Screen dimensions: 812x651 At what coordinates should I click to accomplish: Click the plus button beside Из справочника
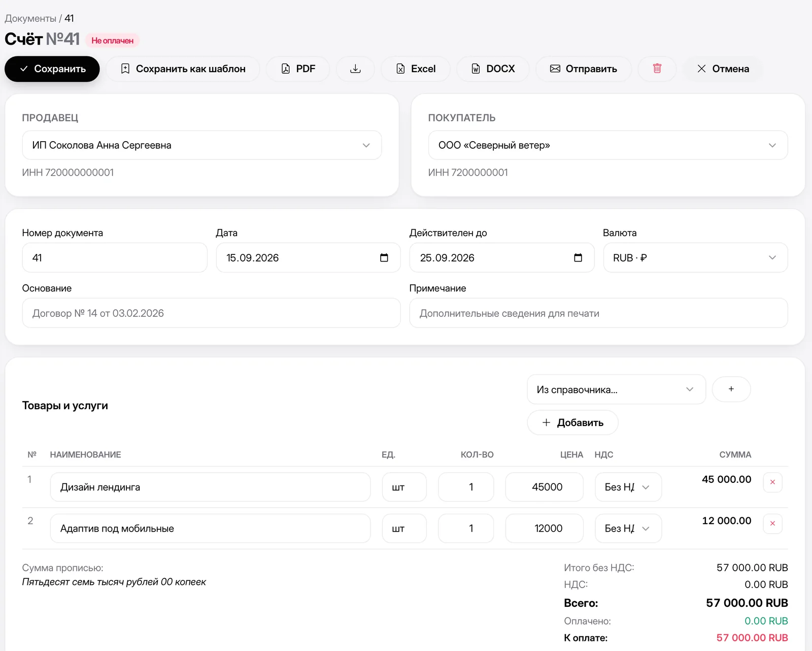731,389
